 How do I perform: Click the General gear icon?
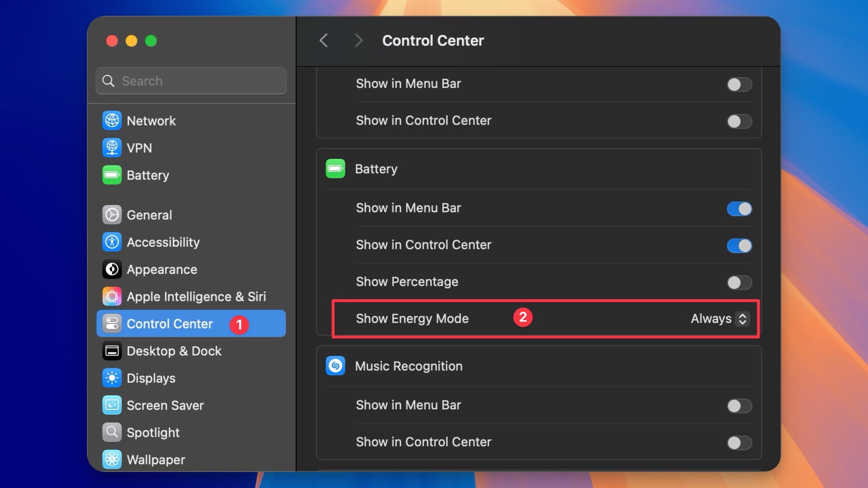[112, 215]
